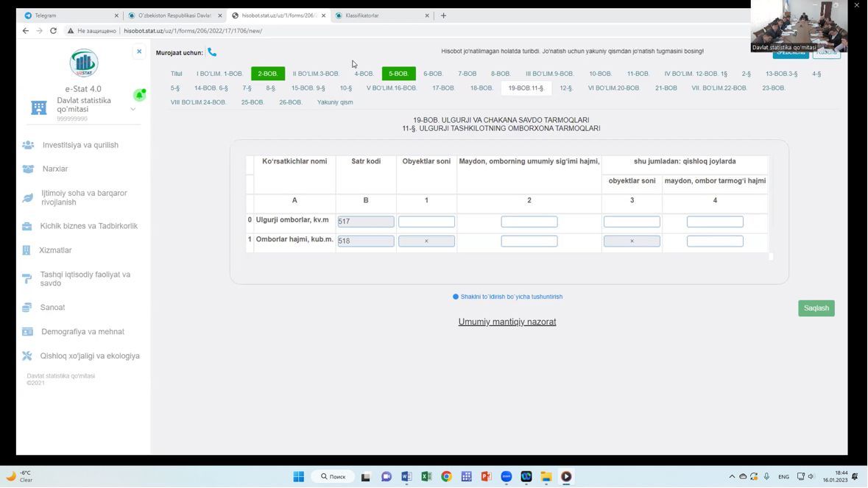Image resolution: width=868 pixels, height=488 pixels.
Task: Open Demografiya va mehnat section
Action: pos(82,332)
